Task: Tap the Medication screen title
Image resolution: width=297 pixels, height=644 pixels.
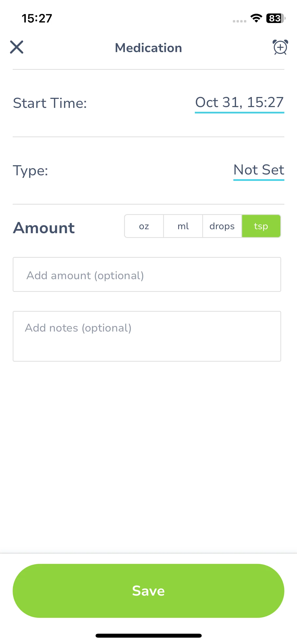Action: [148, 48]
